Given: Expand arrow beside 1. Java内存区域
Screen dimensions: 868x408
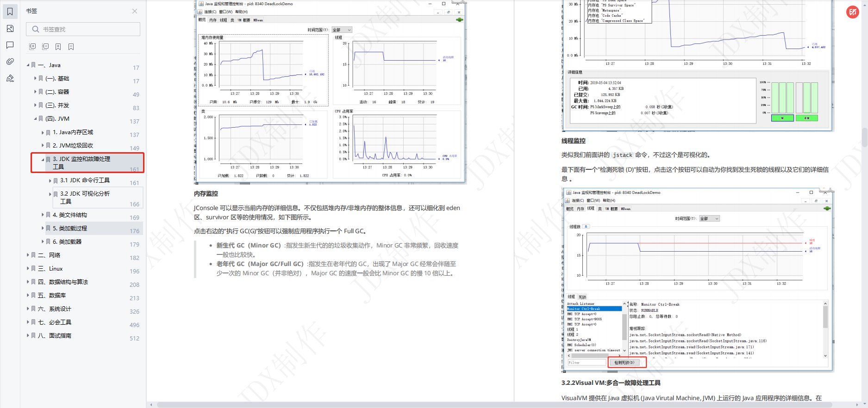Looking at the screenshot, I should pos(43,132).
